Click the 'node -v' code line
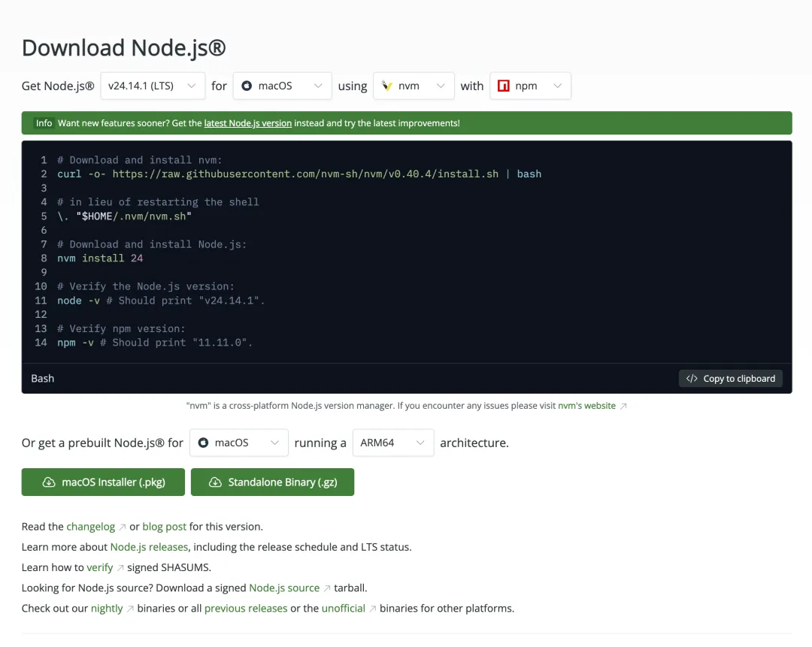812x647 pixels. tap(161, 301)
